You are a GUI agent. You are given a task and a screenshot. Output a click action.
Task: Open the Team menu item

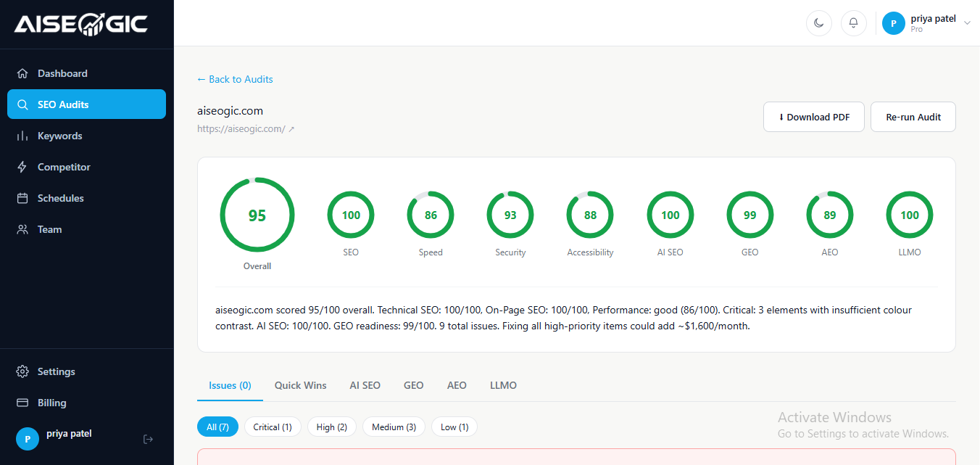point(87,229)
